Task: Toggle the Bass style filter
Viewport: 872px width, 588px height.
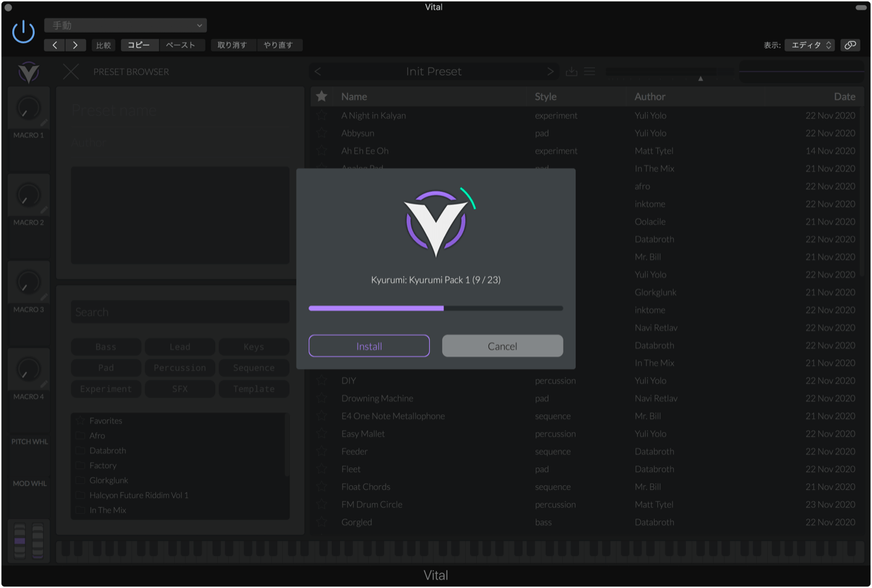Action: pos(106,347)
